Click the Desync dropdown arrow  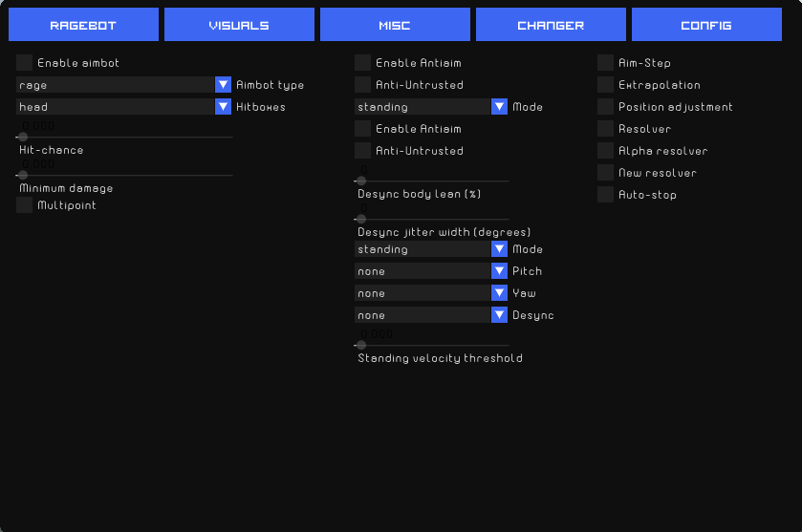tap(500, 315)
